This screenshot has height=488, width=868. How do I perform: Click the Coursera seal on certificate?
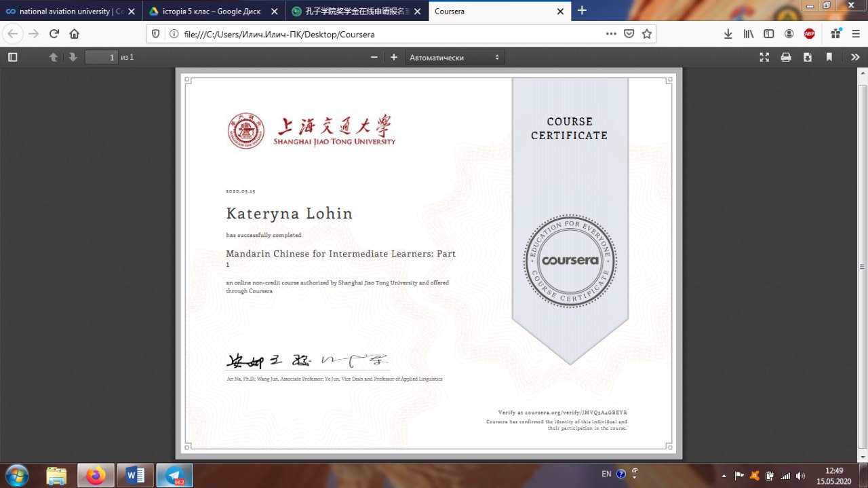click(570, 261)
